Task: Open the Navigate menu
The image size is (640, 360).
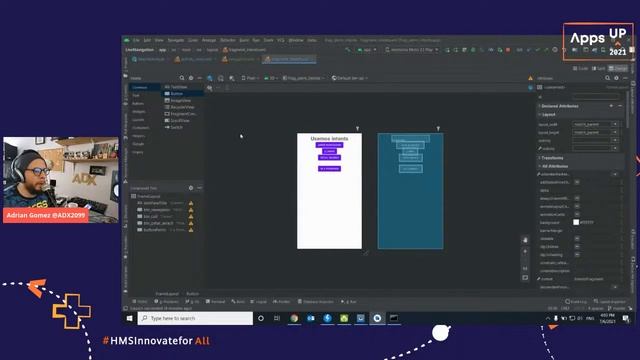Action: click(x=176, y=40)
